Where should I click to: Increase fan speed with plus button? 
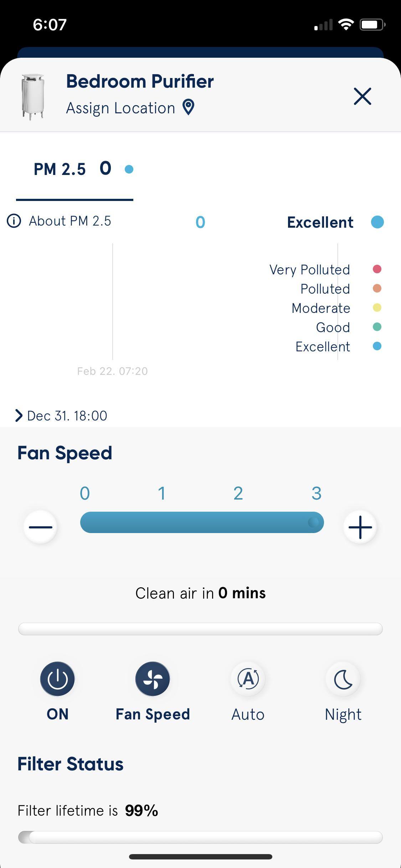(360, 527)
